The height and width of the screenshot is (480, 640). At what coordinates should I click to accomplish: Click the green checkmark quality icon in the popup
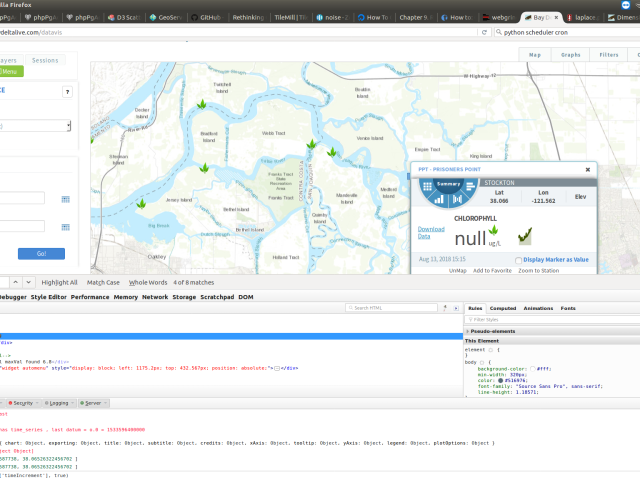pos(525,236)
